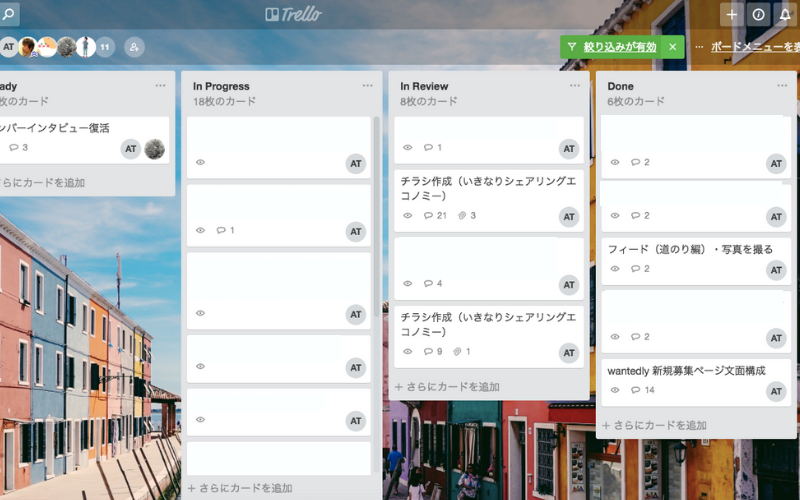Open the In Progress list options menu
The width and height of the screenshot is (800, 500).
(x=367, y=86)
